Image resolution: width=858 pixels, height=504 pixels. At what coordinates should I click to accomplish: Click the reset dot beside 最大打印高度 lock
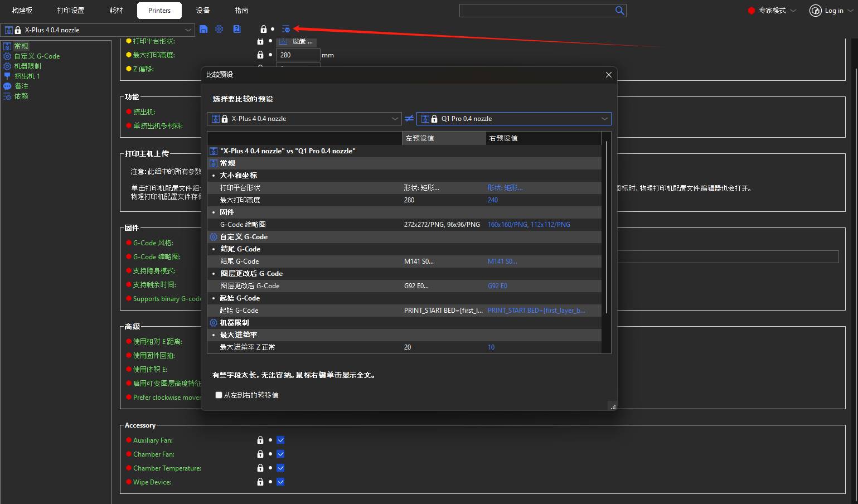point(270,55)
